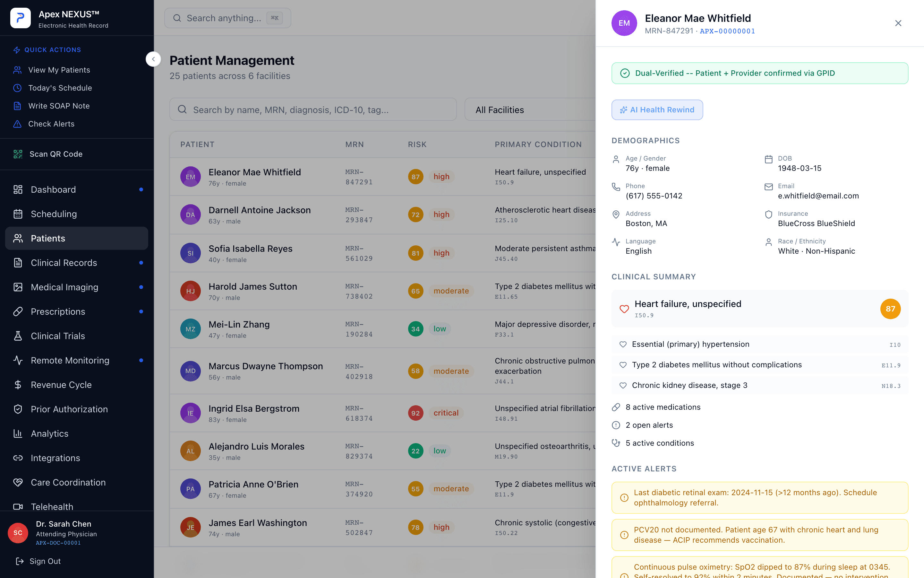924x578 pixels.
Task: Click 2 open alerts entry
Action: (x=642, y=425)
